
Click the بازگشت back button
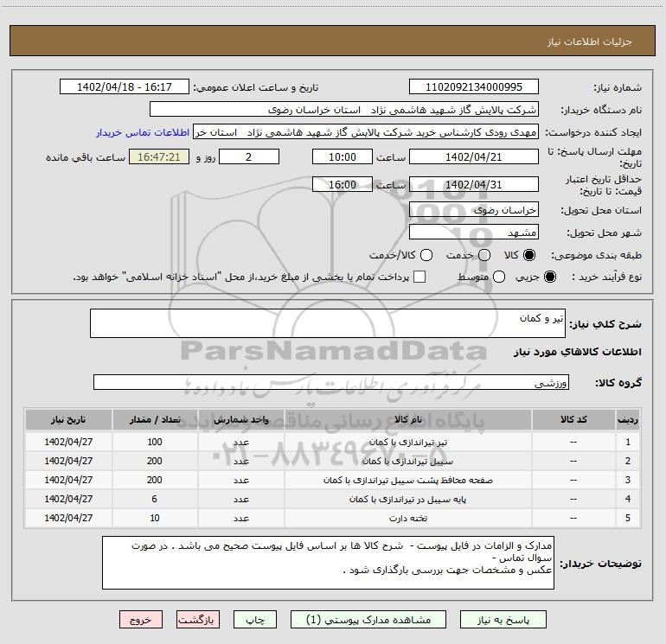tap(198, 620)
